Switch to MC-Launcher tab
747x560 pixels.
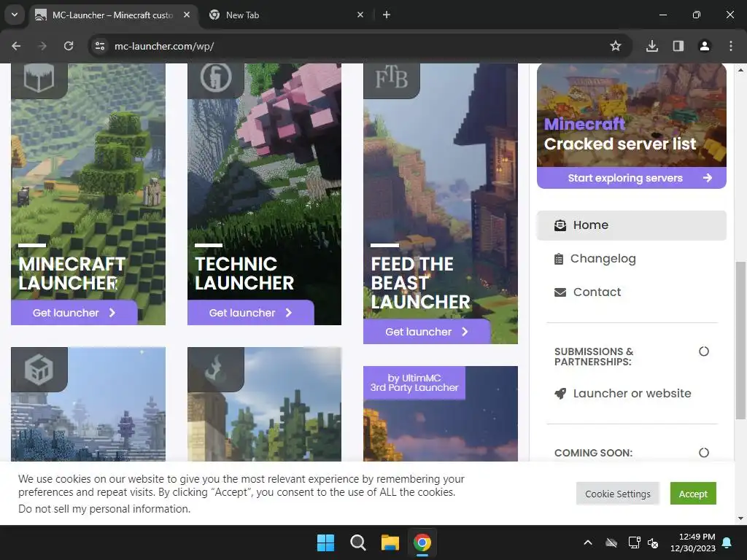click(113, 15)
